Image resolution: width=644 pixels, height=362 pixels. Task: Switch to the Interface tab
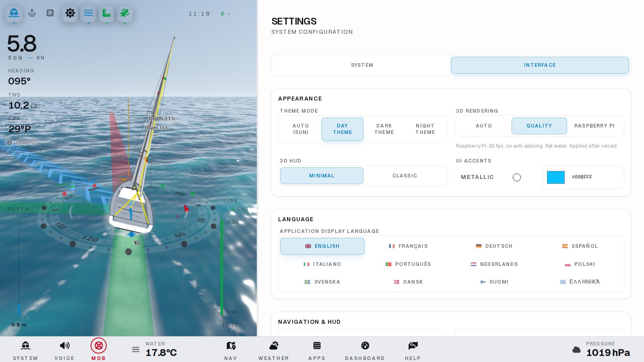(540, 65)
